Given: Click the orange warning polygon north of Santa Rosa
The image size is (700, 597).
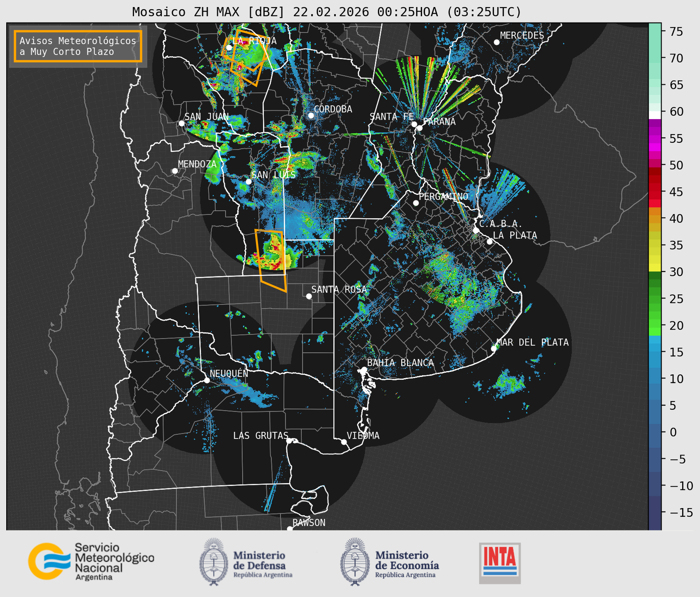Looking at the screenshot, I should click(271, 261).
